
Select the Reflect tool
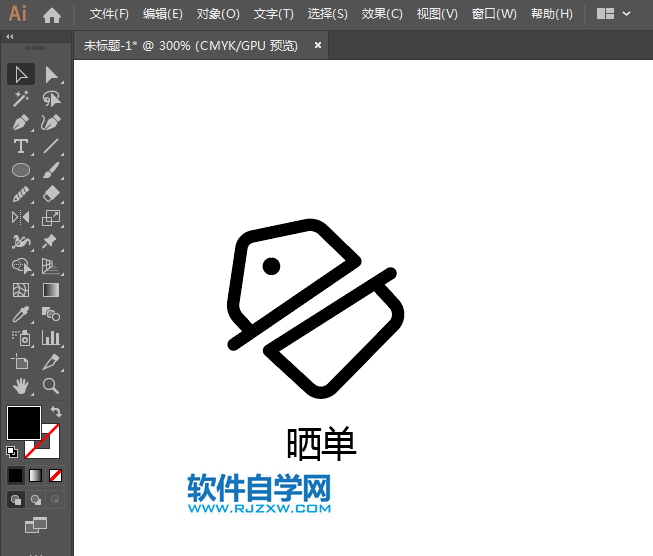pyautogui.click(x=21, y=218)
